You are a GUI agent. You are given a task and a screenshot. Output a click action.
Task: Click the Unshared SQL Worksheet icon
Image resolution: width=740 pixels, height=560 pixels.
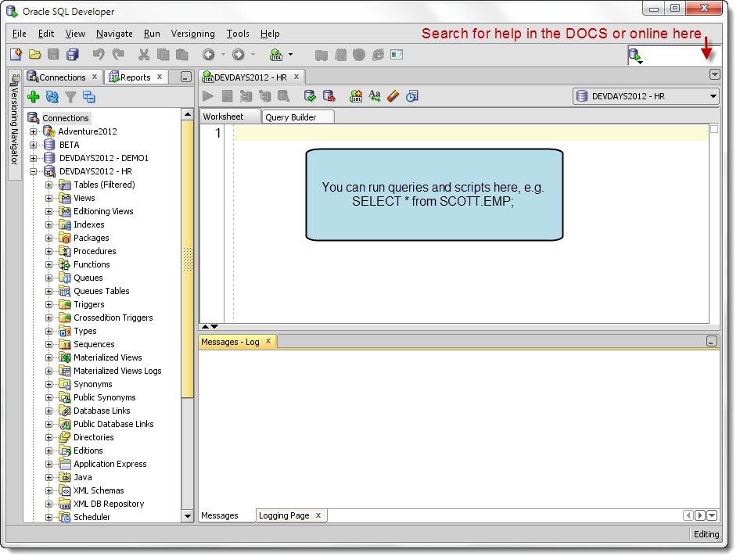(x=356, y=96)
